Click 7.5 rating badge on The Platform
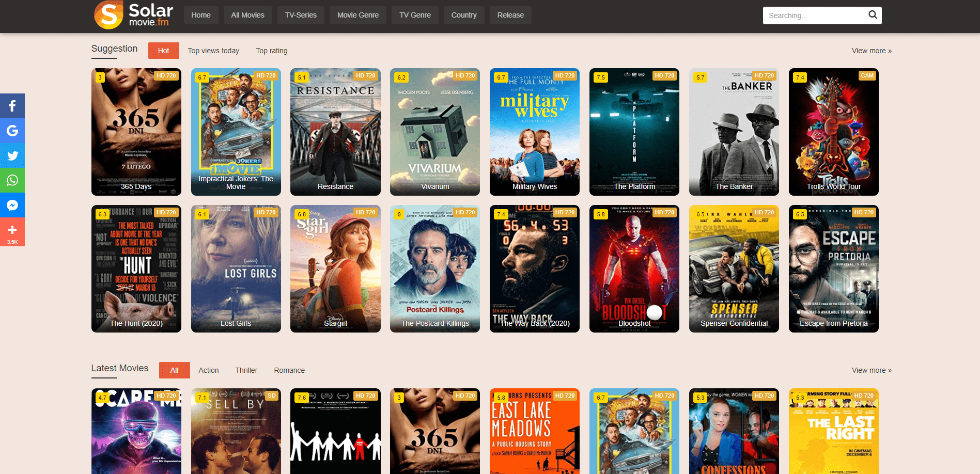The image size is (980, 474). coord(601,77)
